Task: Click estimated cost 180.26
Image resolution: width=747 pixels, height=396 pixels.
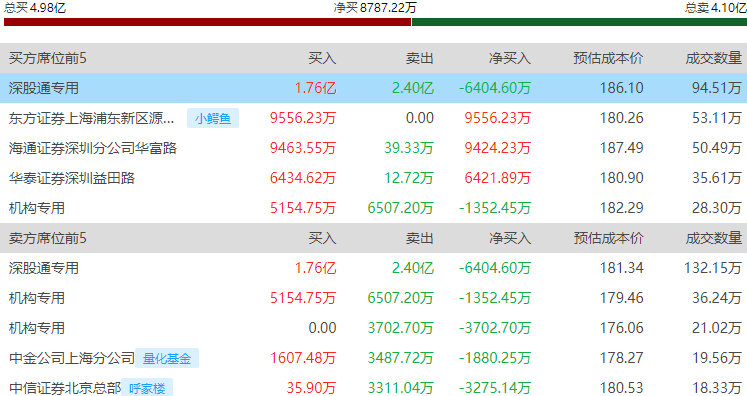Action: [x=621, y=118]
